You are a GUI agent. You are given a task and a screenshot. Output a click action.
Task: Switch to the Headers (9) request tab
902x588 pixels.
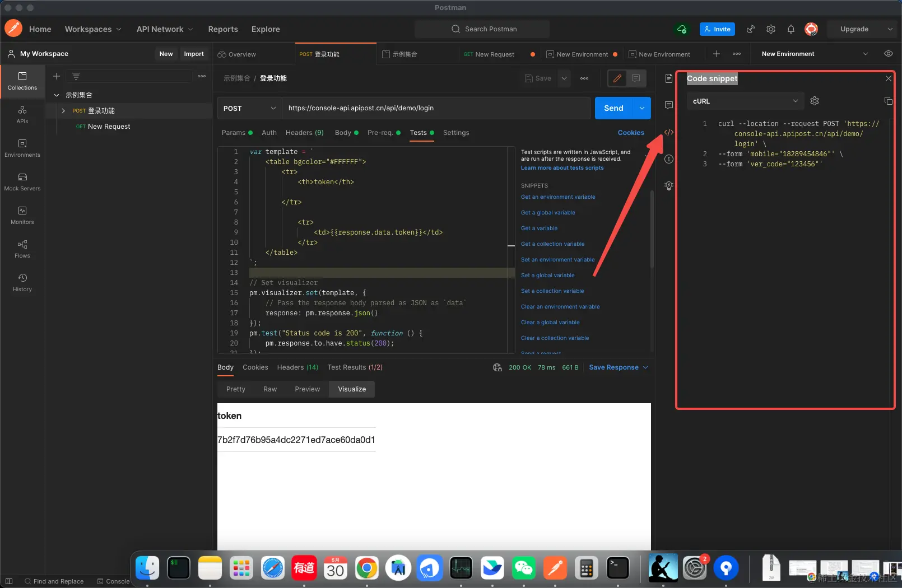click(305, 133)
